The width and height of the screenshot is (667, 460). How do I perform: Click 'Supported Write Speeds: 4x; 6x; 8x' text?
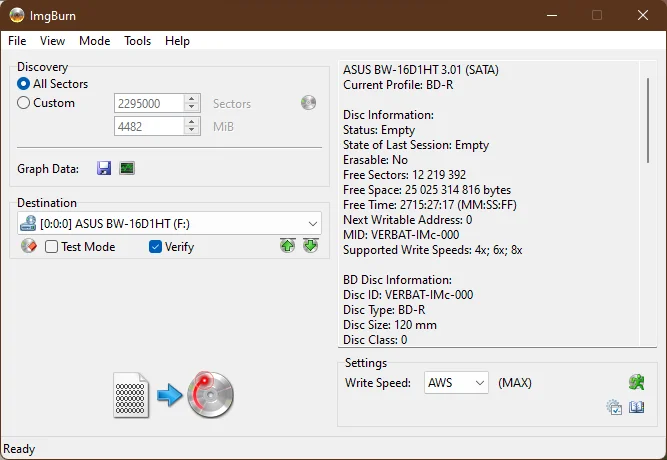[x=433, y=250]
